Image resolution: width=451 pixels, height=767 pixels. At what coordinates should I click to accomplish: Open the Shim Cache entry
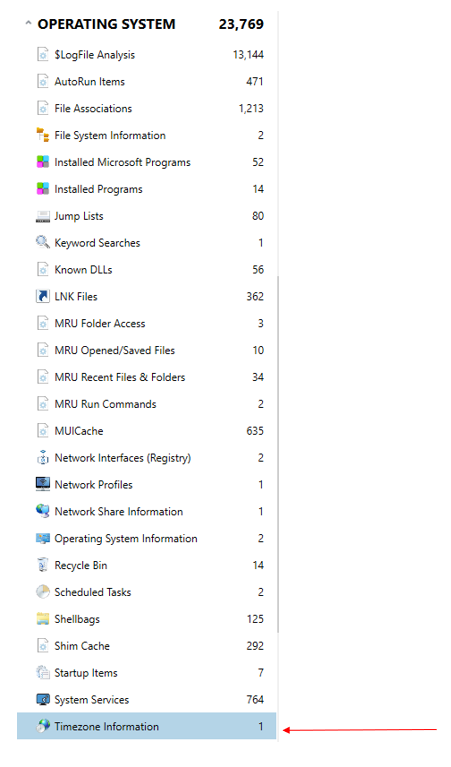click(147, 646)
